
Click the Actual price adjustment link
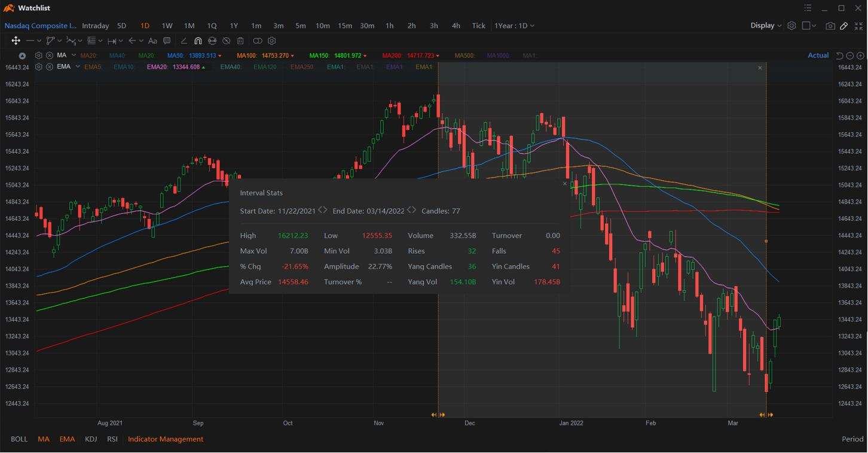click(818, 55)
